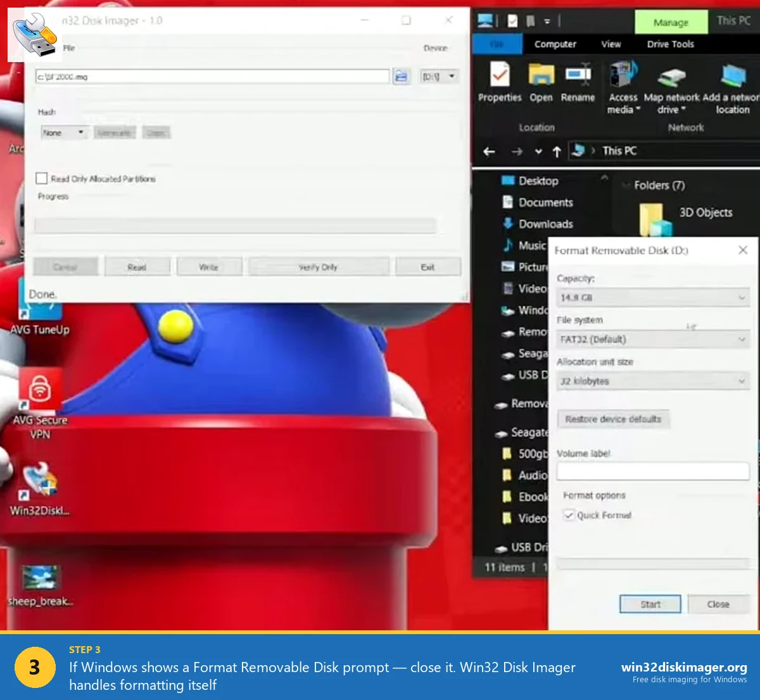Viewport: 760px width, 700px height.
Task: Switch to the Computer ribbon tab
Action: [x=555, y=44]
